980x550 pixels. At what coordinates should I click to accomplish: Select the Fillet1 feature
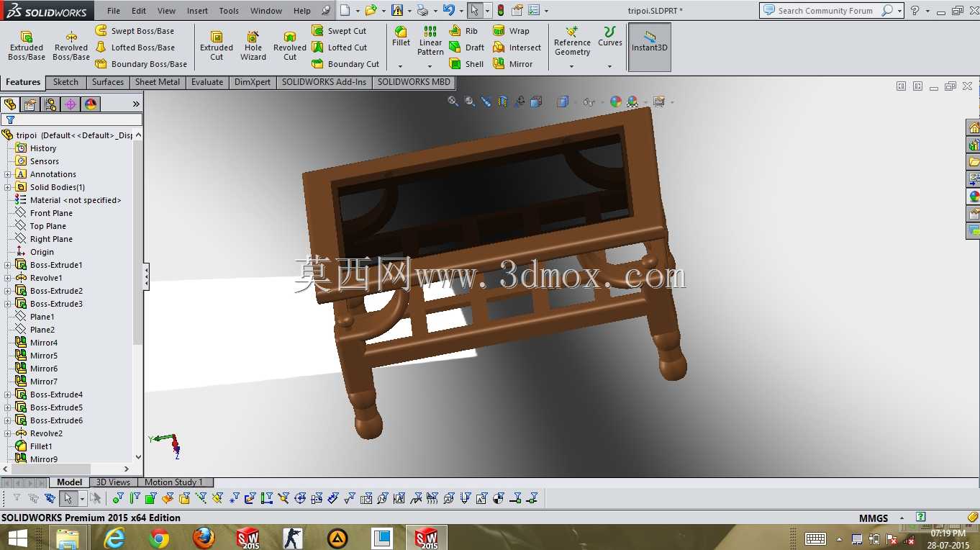pyautogui.click(x=40, y=446)
